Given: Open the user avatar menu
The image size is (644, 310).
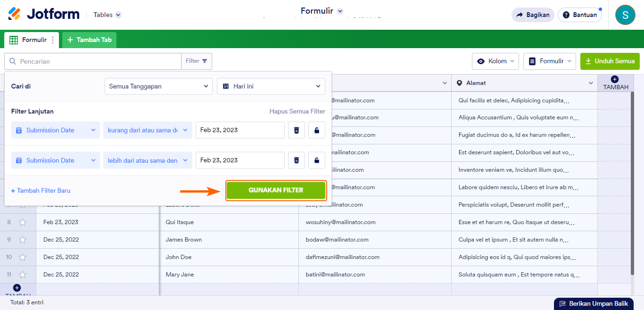Looking at the screenshot, I should point(625,15).
